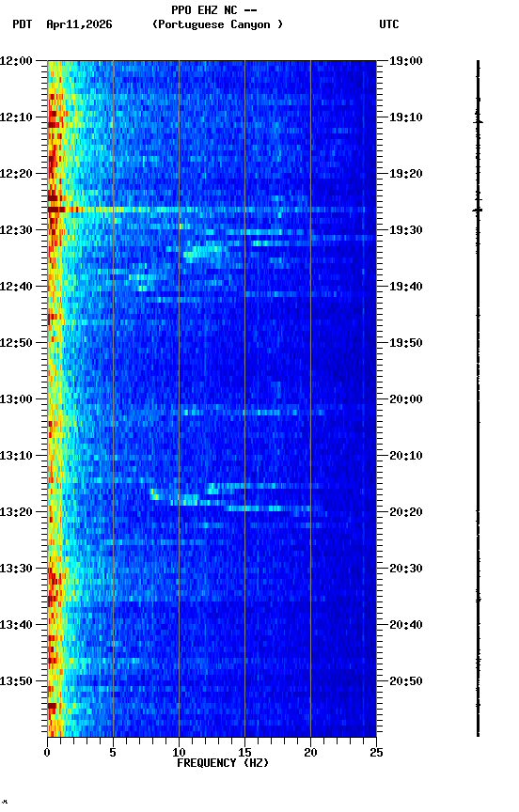Viewport: 519px width, 812px height.
Task: Click the '12:00' PDT time label
Action: [16, 61]
